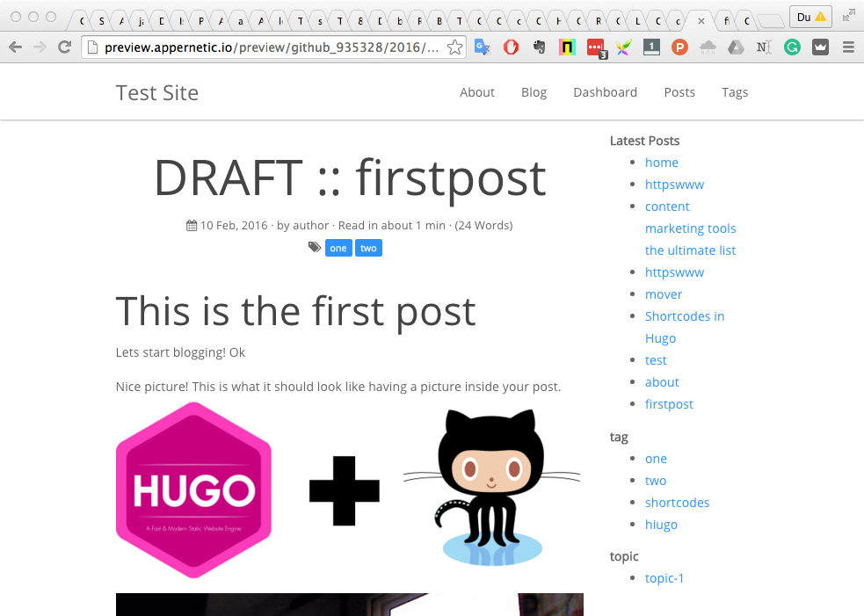Screen dimensions: 864x616
Task: Open the green Grammarly extension
Action: pyautogui.click(x=792, y=47)
